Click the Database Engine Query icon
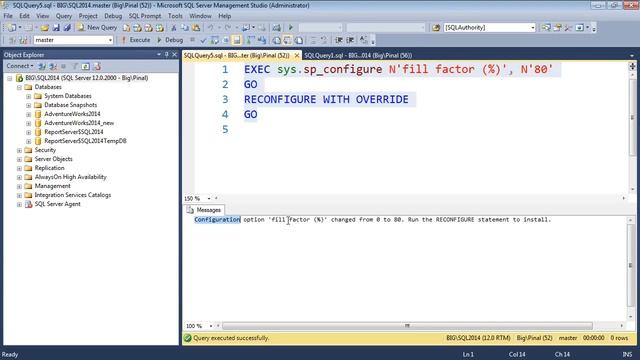The image size is (640, 360). [x=127, y=27]
